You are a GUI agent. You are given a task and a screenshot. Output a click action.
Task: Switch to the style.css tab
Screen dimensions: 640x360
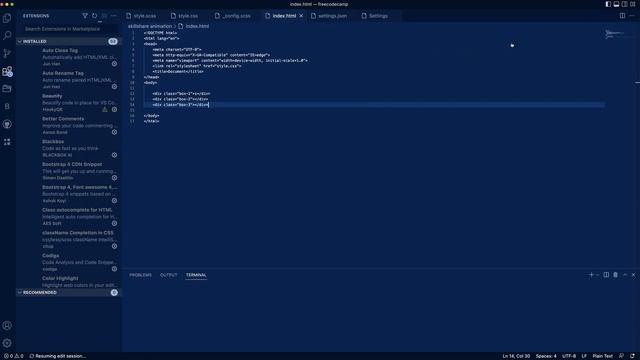(x=184, y=16)
